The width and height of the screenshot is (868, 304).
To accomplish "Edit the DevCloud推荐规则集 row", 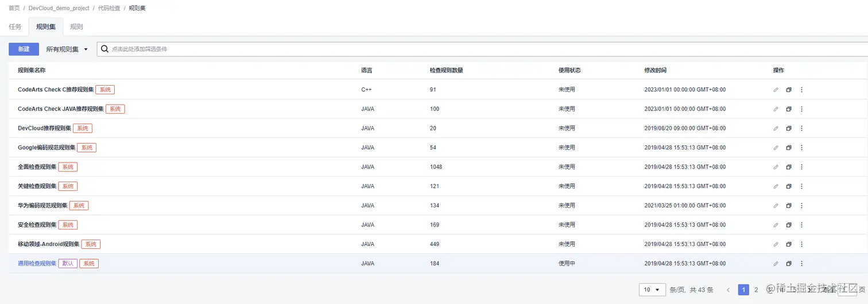I will coord(776,128).
